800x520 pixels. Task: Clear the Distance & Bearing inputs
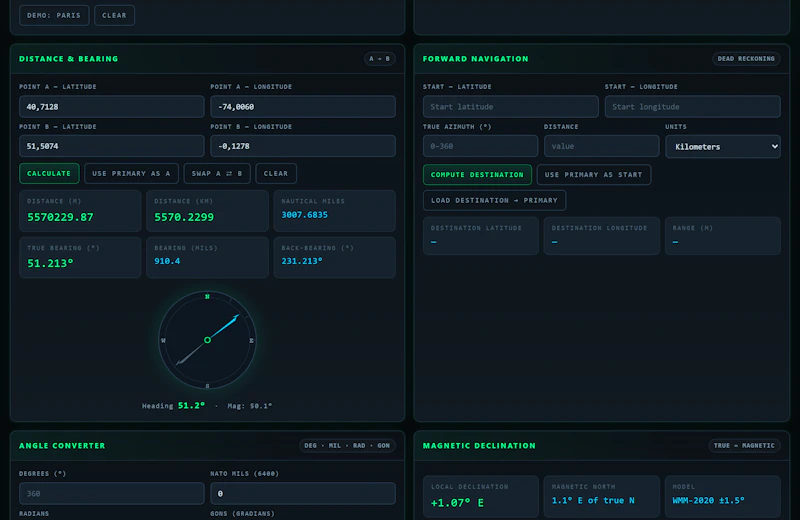point(276,174)
